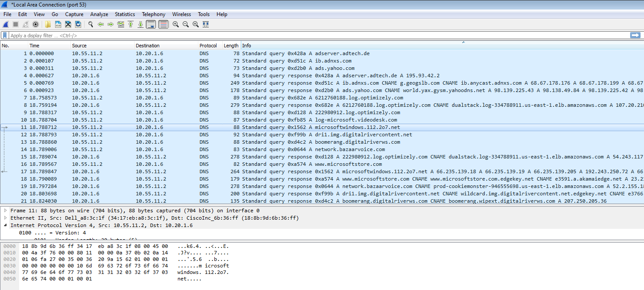644x290 pixels.
Task: Reload the capture file
Action: coord(78,24)
